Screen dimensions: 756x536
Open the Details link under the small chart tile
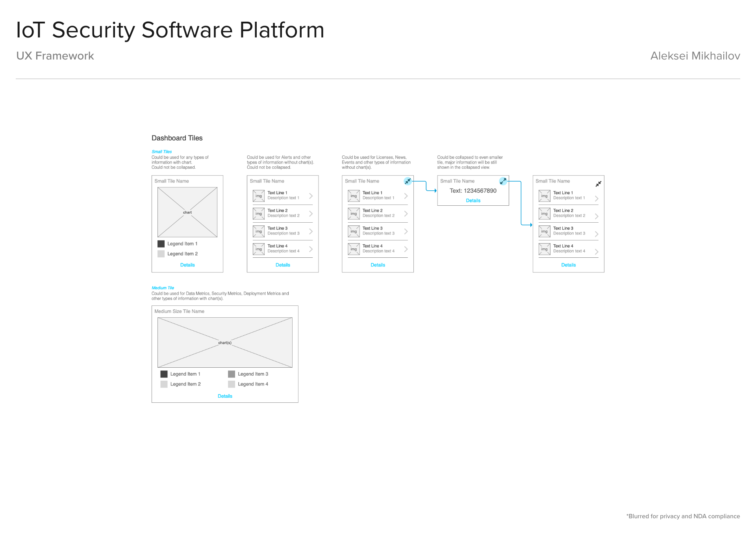click(187, 265)
